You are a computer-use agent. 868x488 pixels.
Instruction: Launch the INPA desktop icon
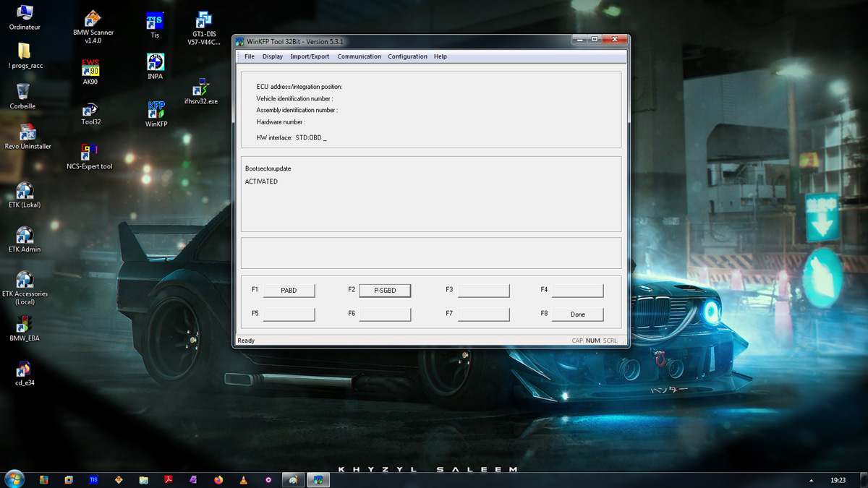tap(155, 66)
